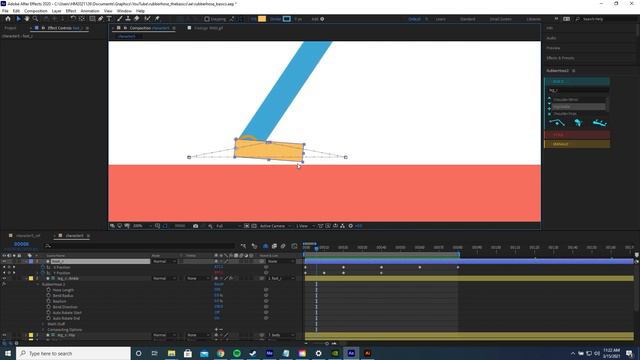Click timeline layer search field
640x360 pixels.
(139, 246)
